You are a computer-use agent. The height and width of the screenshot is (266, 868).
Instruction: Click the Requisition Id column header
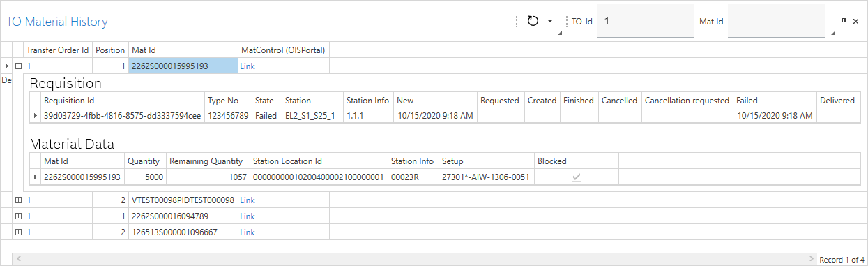(x=123, y=101)
